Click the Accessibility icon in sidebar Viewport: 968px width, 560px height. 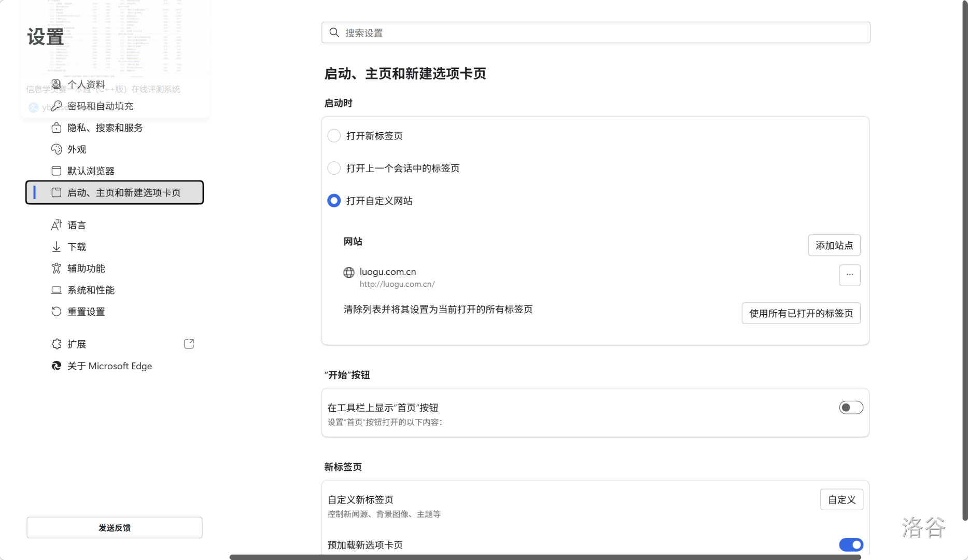point(57,268)
